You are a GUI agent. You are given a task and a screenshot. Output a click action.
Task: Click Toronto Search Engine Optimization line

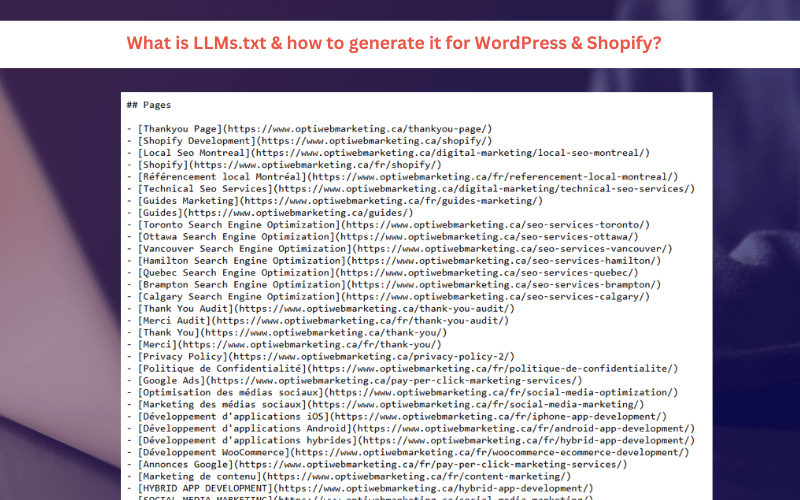pos(388,225)
